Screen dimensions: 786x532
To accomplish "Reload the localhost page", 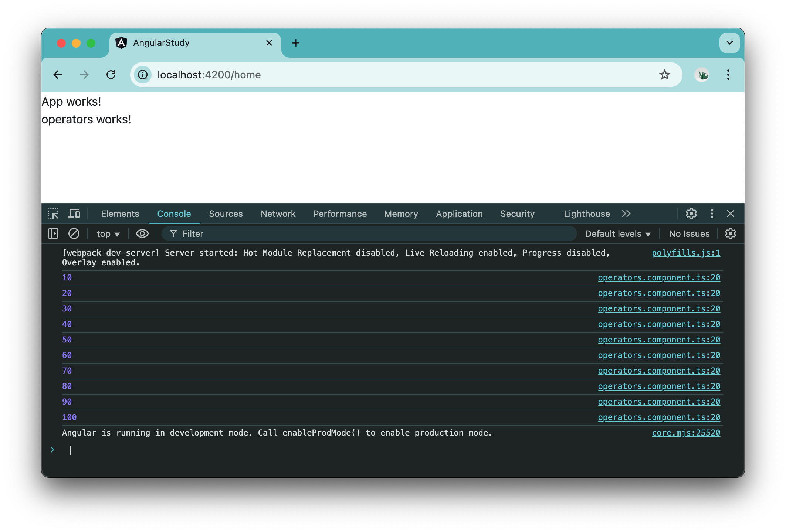I will pos(111,75).
